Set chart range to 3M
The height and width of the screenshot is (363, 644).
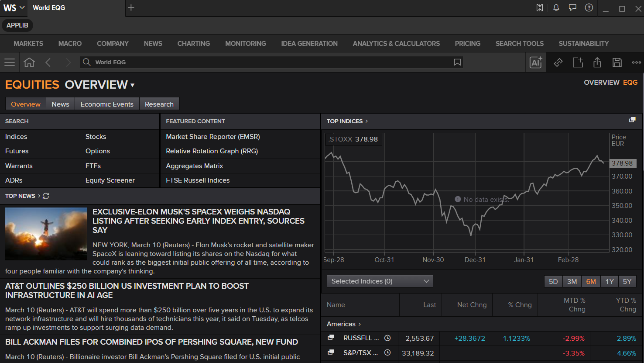point(572,281)
